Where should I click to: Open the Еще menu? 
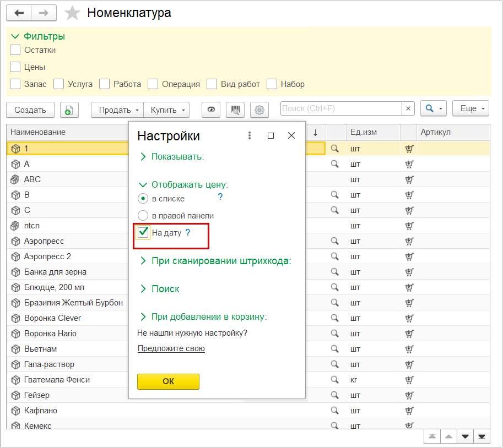(470, 109)
